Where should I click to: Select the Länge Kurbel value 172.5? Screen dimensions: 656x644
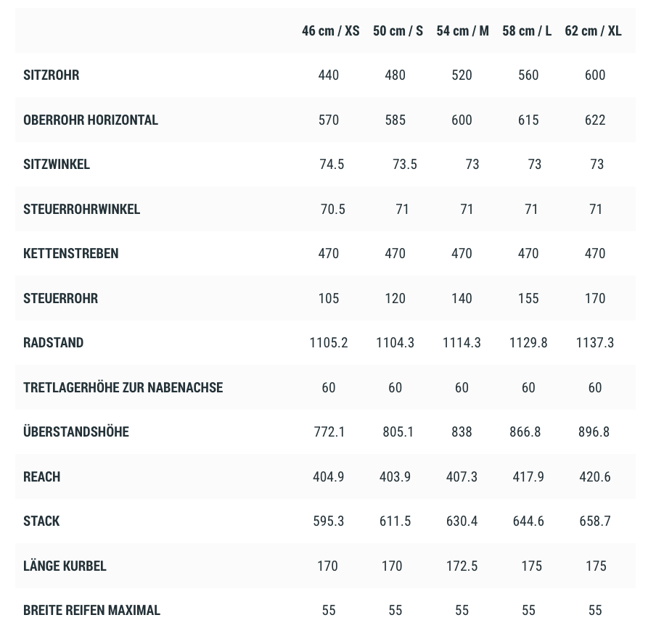point(462,566)
